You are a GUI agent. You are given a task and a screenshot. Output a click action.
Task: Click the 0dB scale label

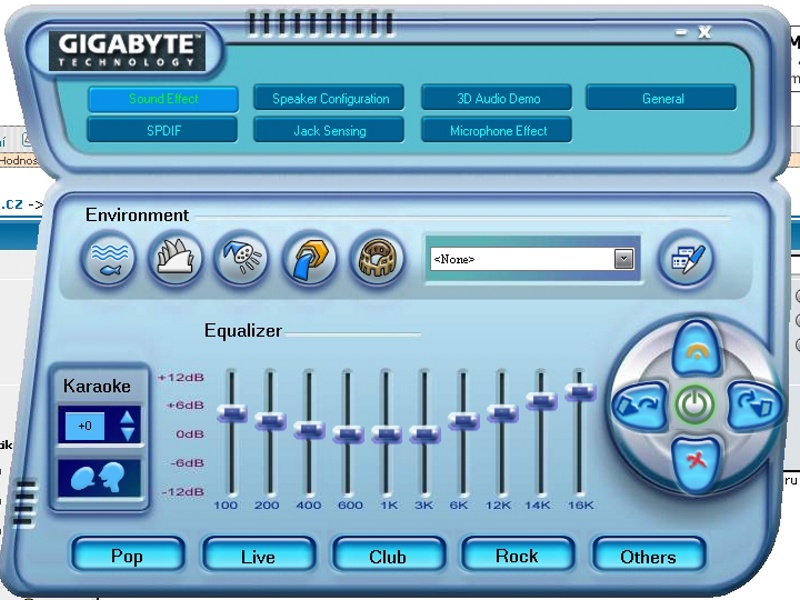coord(190,434)
